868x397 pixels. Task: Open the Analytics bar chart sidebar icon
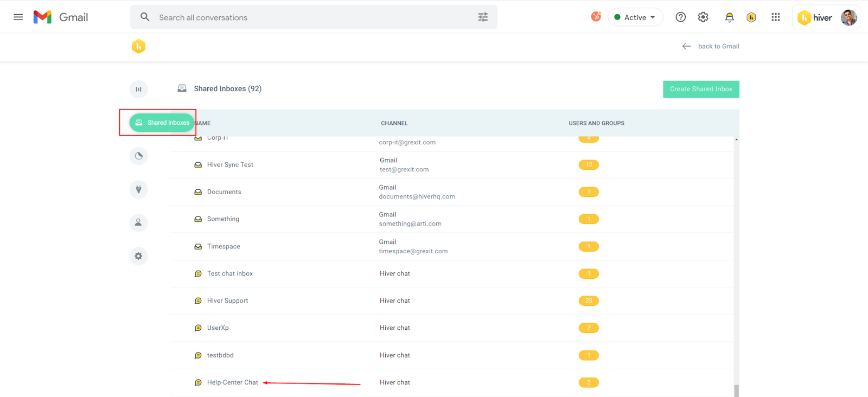point(139,89)
